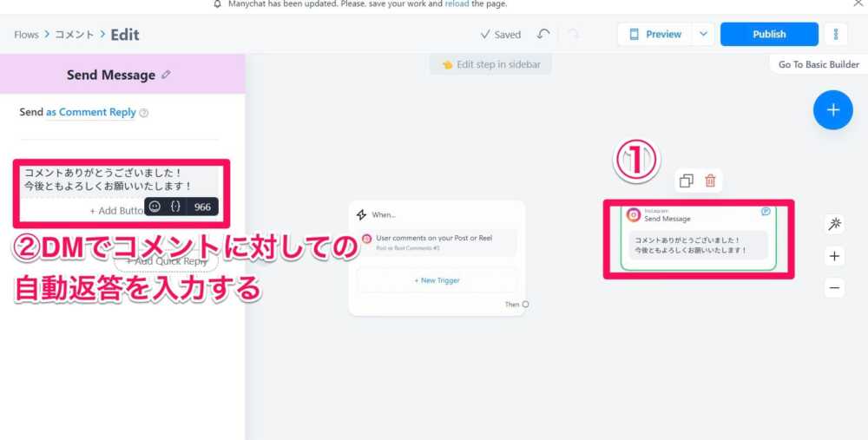Zoom in on the canvas
This screenshot has height=440, width=868.
click(x=834, y=256)
